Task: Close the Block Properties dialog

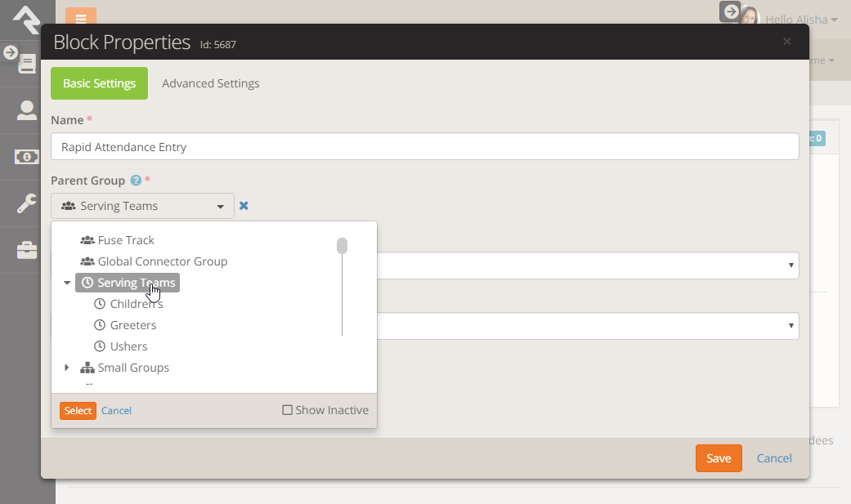Action: coord(786,42)
